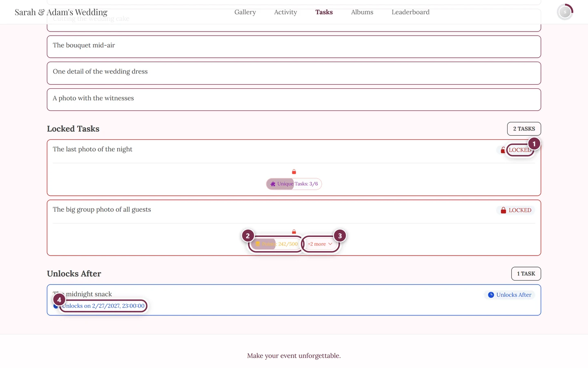Screen dimensions: 588x368
Task: Click the "Unlocks After" section heading
Action: [74, 274]
